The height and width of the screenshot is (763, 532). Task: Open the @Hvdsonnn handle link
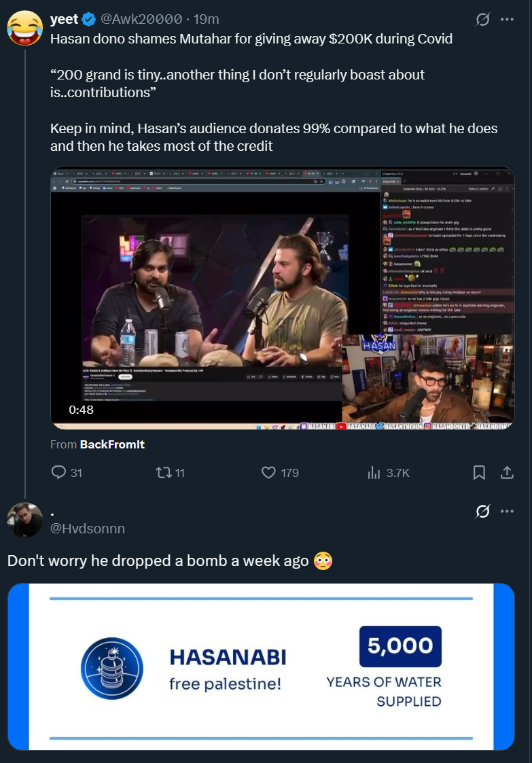[88, 529]
